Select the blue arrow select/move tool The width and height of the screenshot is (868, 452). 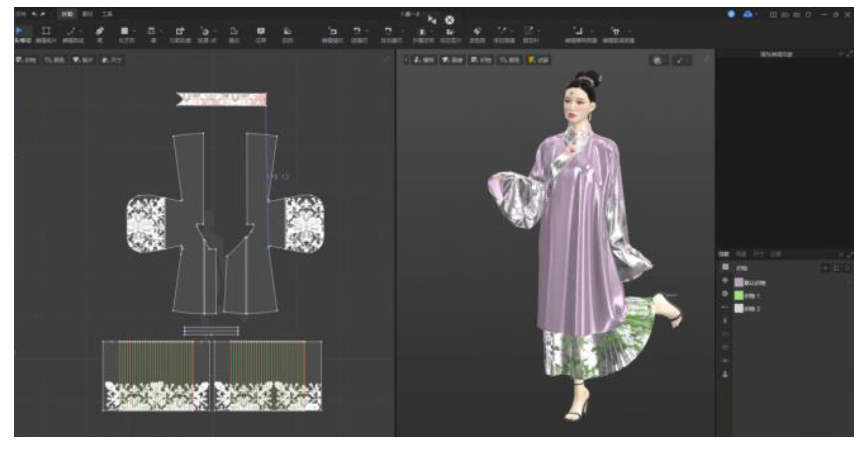tap(19, 31)
